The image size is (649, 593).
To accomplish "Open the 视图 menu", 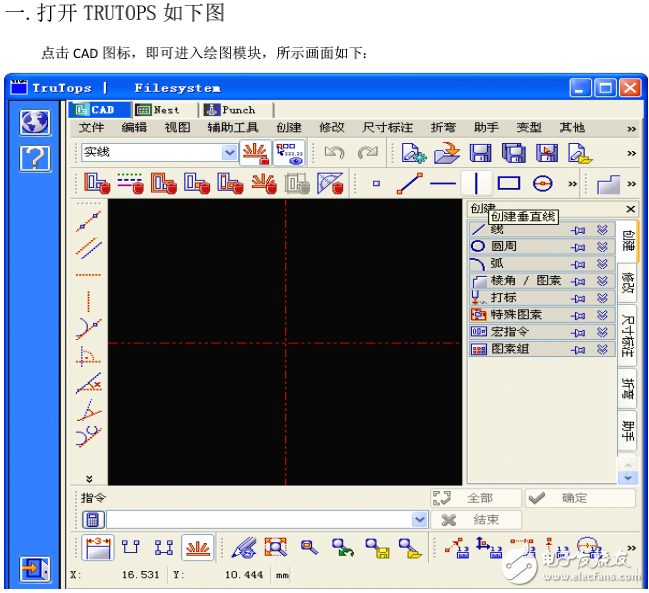I will [178, 127].
